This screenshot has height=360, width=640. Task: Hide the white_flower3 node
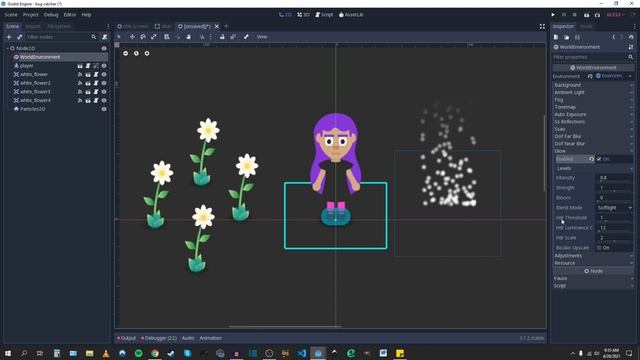(x=104, y=91)
